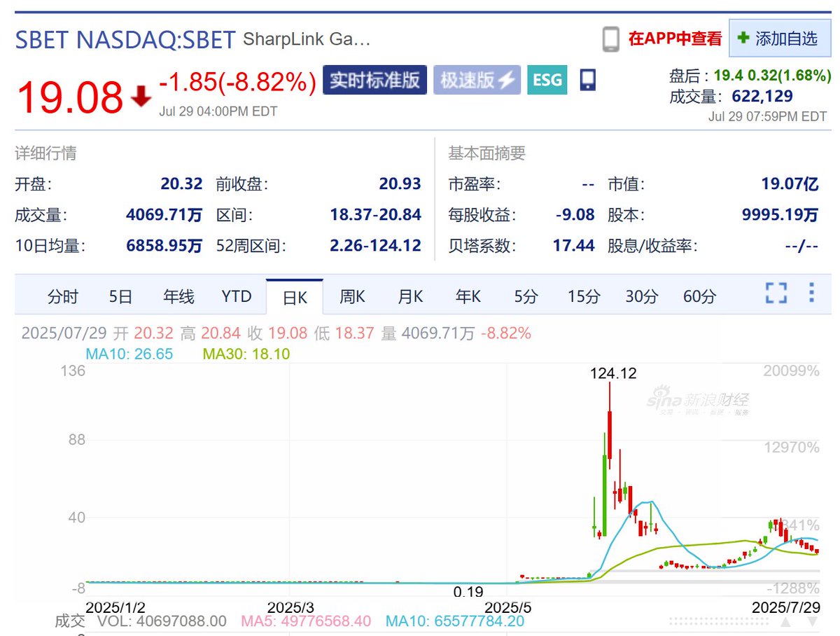Click the phone icon beside 在APP中查看

point(610,39)
